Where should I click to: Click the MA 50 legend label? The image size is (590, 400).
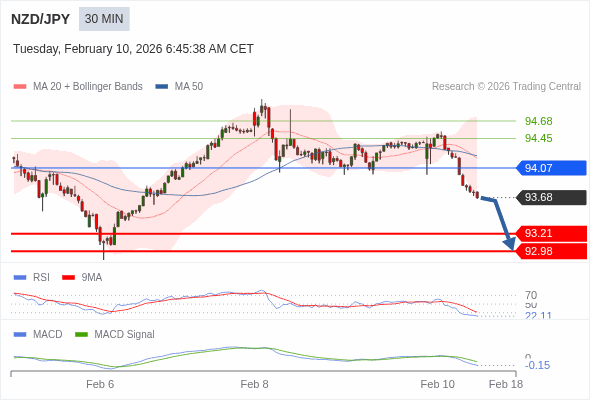pos(189,87)
